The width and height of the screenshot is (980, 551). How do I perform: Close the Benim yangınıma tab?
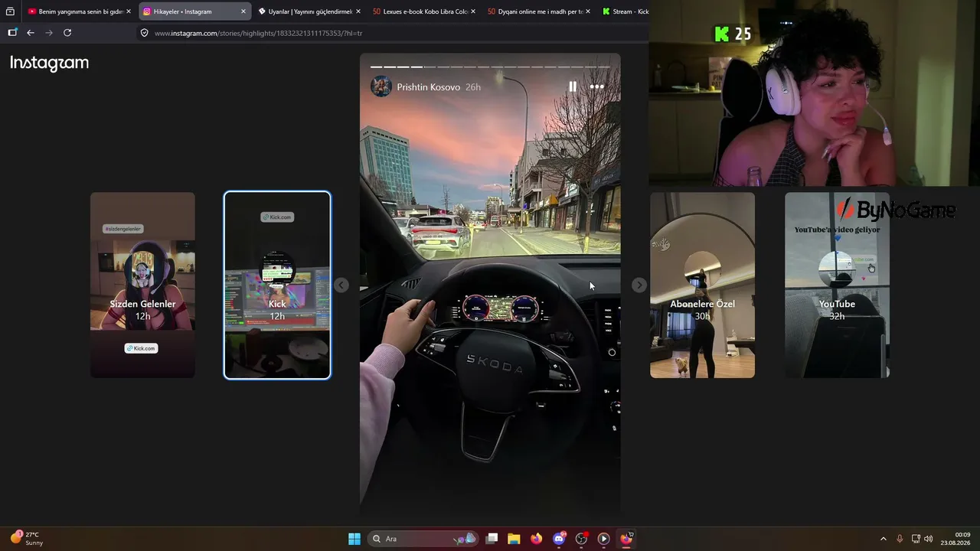(129, 11)
